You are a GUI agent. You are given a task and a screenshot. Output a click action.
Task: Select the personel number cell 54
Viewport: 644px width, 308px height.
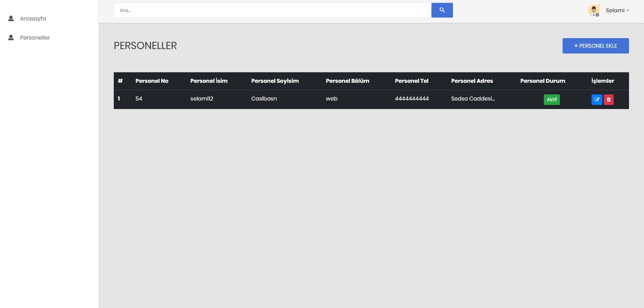139,98
